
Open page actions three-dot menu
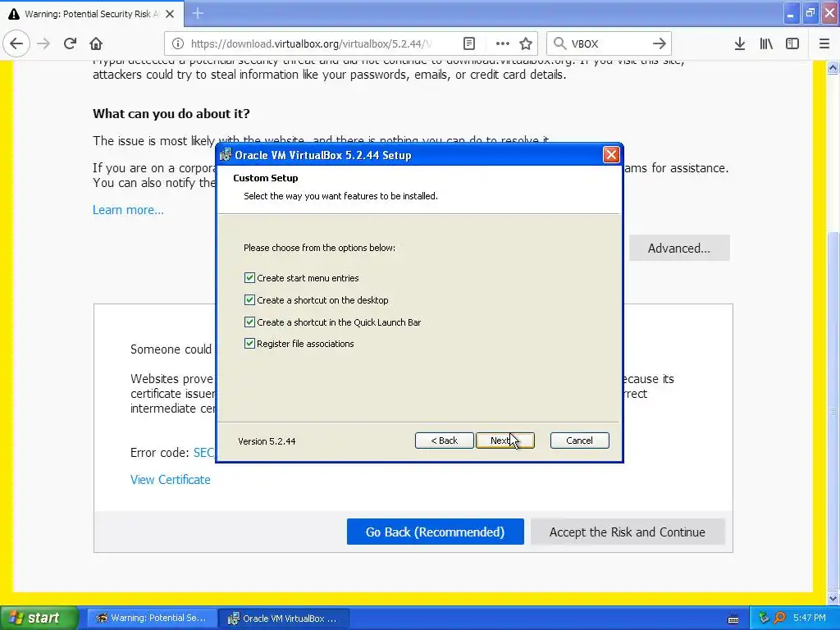pos(502,43)
